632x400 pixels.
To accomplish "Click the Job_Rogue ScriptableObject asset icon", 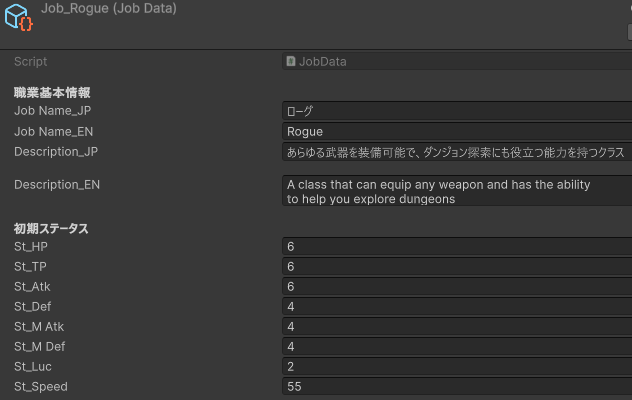I will pyautogui.click(x=19, y=16).
